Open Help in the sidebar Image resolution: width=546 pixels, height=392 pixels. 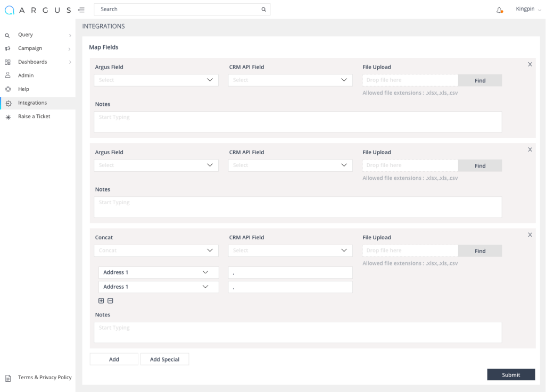[x=38, y=89]
